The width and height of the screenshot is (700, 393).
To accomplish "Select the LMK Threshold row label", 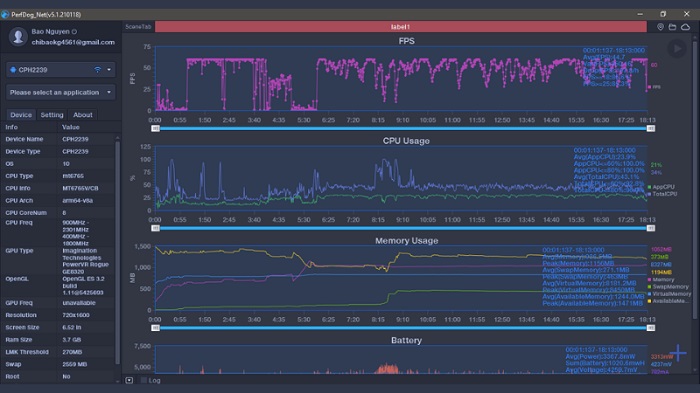I will [27, 352].
